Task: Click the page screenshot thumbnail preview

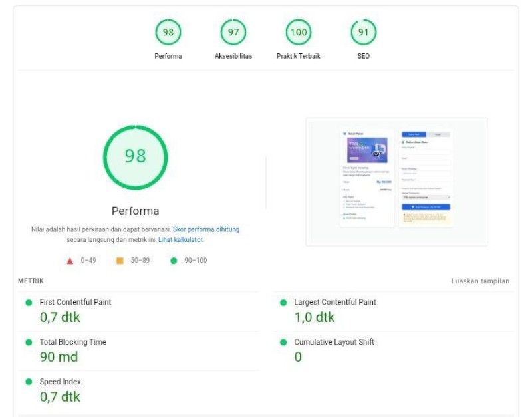Action: pyautogui.click(x=396, y=182)
